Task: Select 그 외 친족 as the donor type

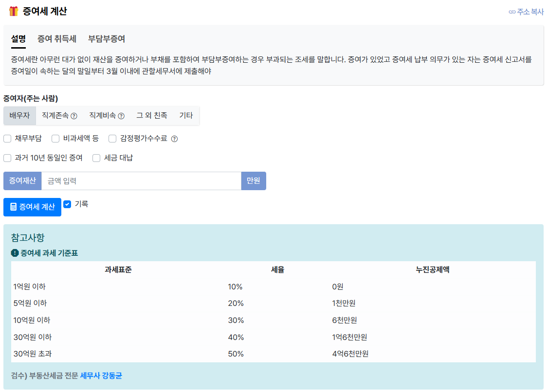Action: click(x=153, y=115)
